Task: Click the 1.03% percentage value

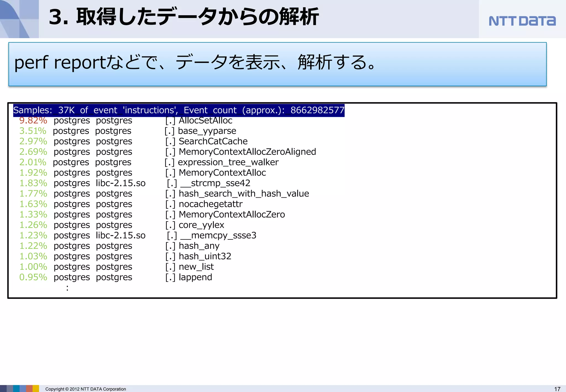Action: tap(33, 256)
